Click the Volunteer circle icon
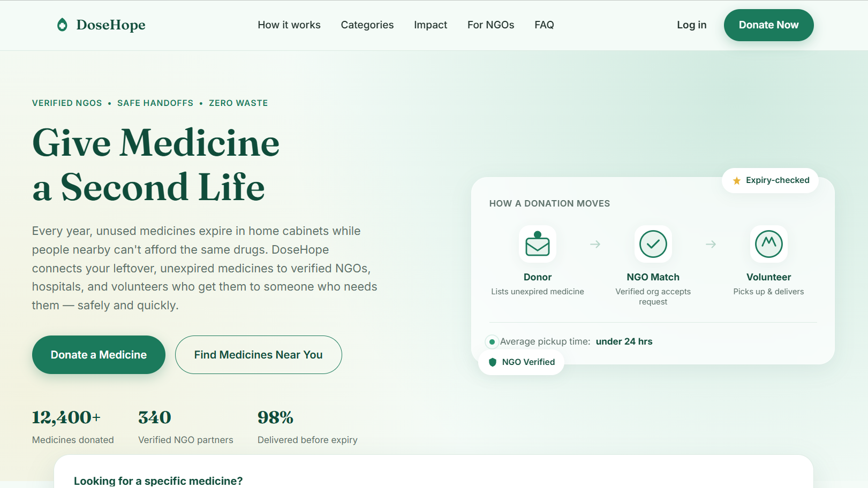The image size is (868, 488). 768,244
